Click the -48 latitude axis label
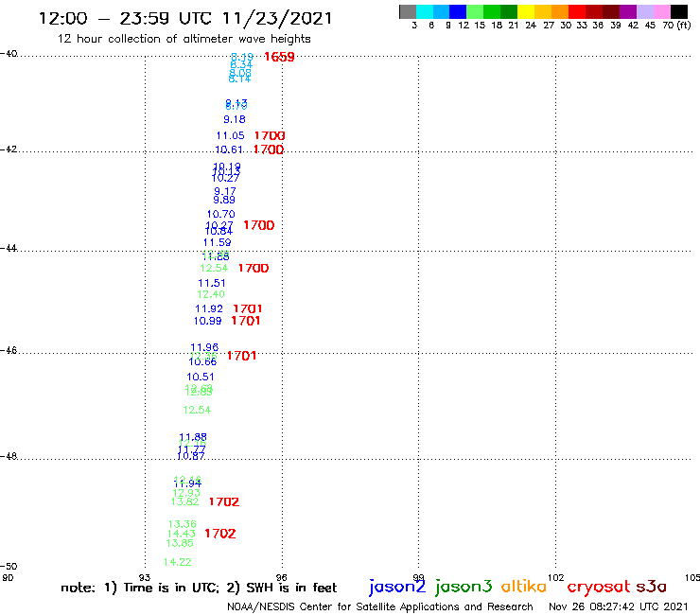 9,456
